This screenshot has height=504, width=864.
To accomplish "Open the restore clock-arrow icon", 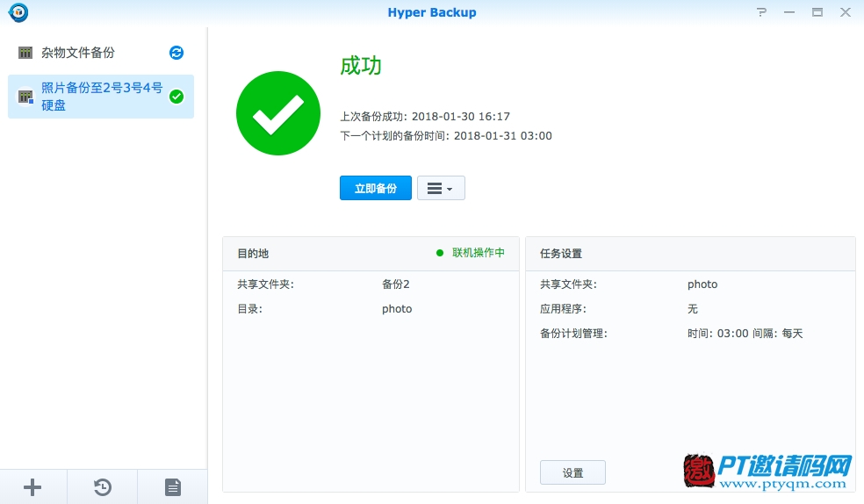I will [103, 487].
